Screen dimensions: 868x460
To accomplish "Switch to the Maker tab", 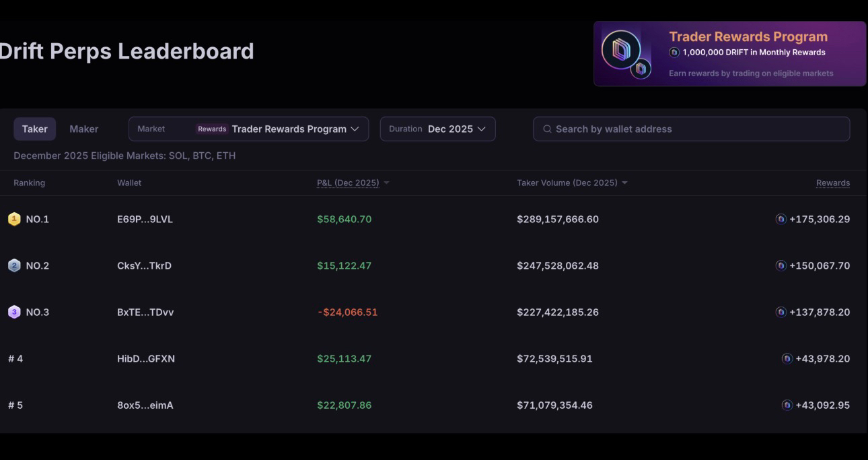I will tap(83, 129).
